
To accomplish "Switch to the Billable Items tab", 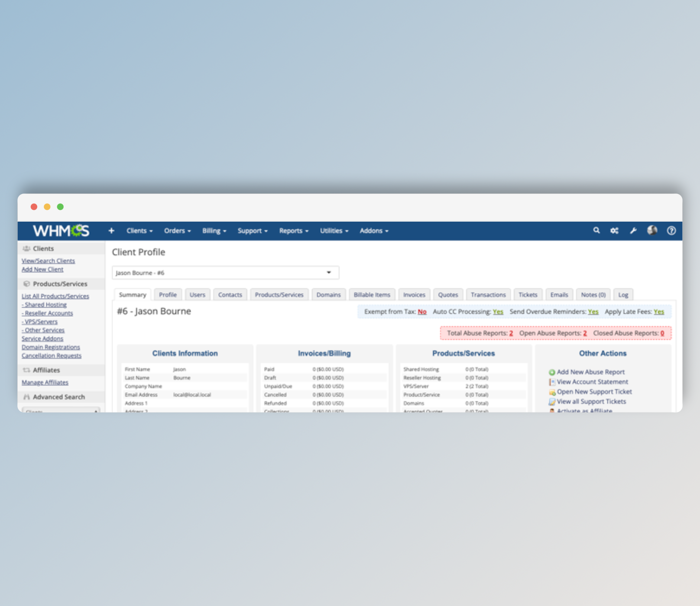I will click(x=372, y=295).
